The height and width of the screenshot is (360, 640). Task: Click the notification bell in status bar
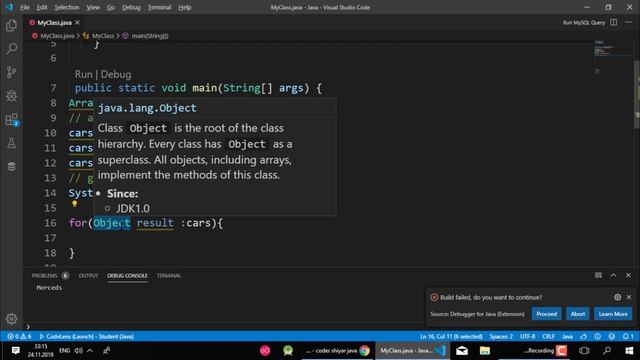pyautogui.click(x=628, y=336)
